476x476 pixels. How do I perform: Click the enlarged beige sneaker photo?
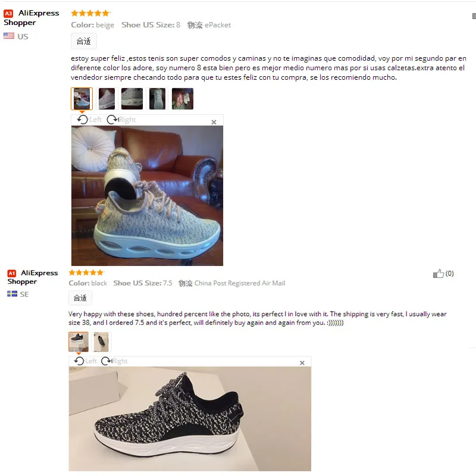[x=147, y=196]
